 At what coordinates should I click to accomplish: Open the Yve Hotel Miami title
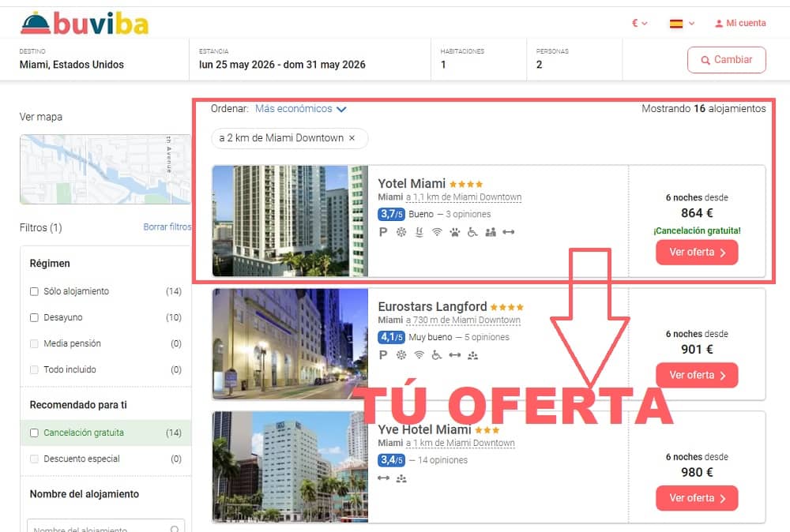425,429
